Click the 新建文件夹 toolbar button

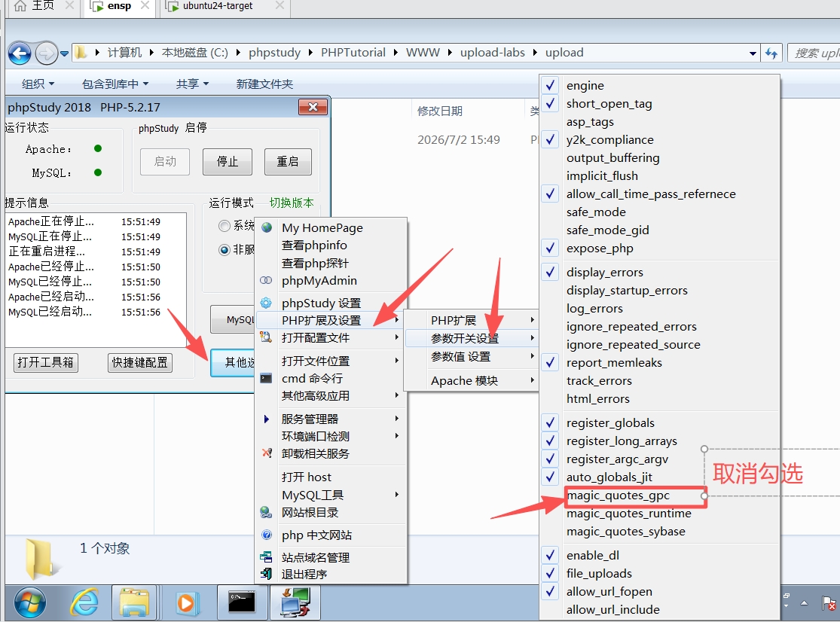pyautogui.click(x=264, y=84)
